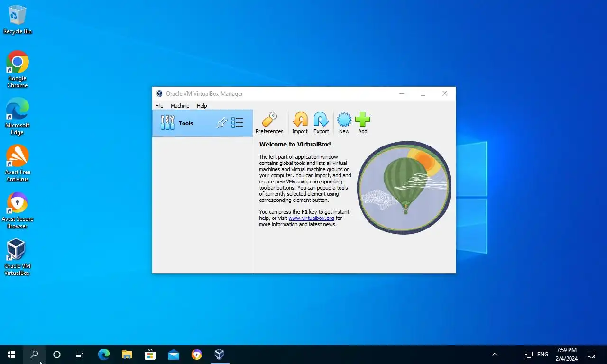The image size is (607, 364).
Task: Create a New virtual machine
Action: [344, 123]
